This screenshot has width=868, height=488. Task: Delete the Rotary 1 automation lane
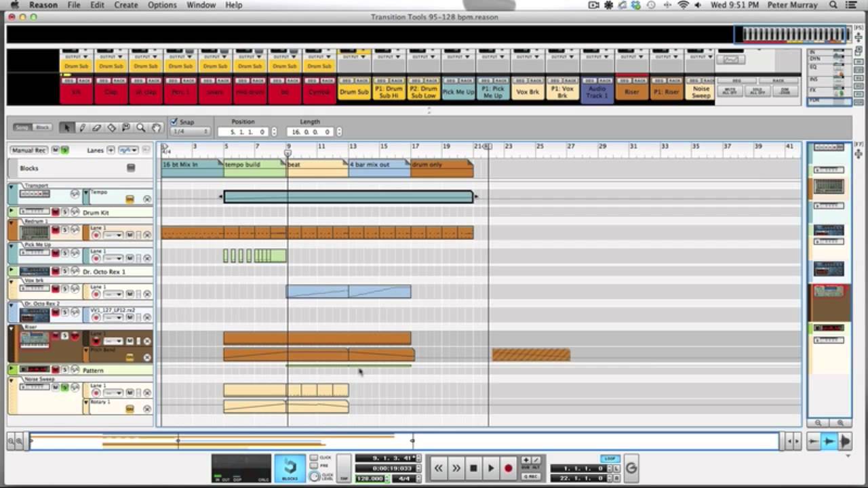pos(147,409)
